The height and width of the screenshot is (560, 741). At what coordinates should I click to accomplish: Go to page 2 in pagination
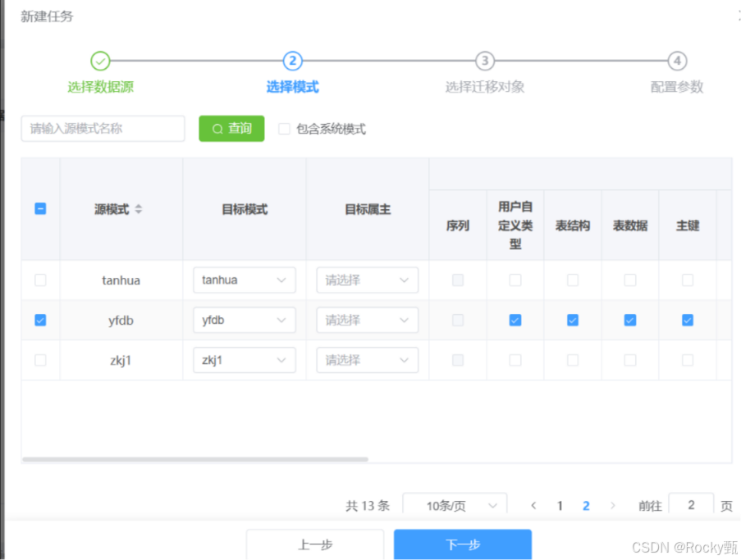tap(586, 506)
